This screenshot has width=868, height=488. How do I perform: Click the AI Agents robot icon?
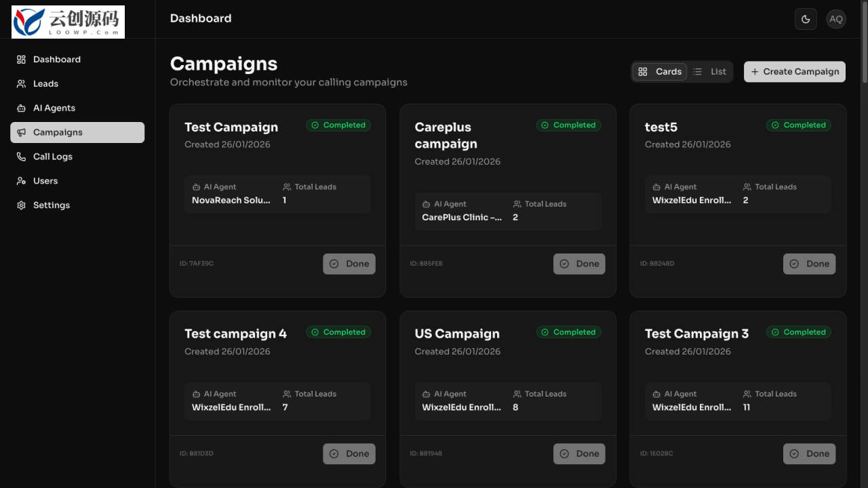[x=21, y=108]
